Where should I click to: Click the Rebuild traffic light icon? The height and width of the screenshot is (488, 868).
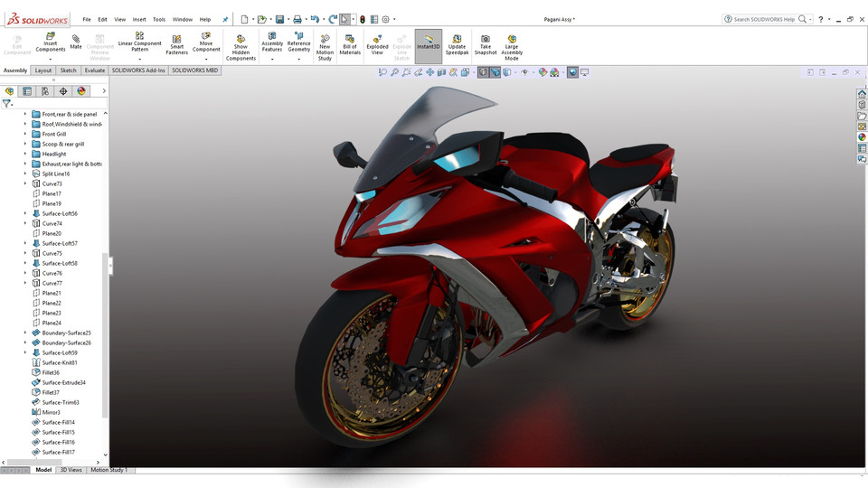pyautogui.click(x=363, y=19)
